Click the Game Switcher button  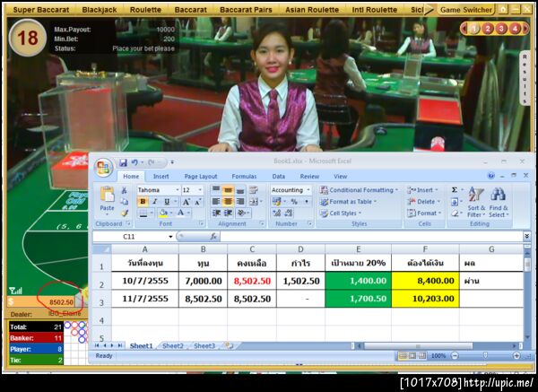[x=466, y=10]
